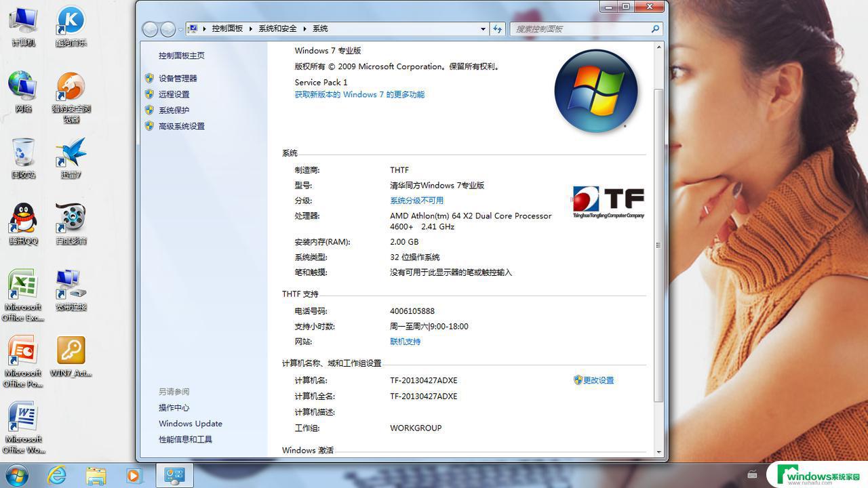Image resolution: width=868 pixels, height=488 pixels.
Task: Launch the Microsoft Office Word shortcut
Action: coord(23,428)
